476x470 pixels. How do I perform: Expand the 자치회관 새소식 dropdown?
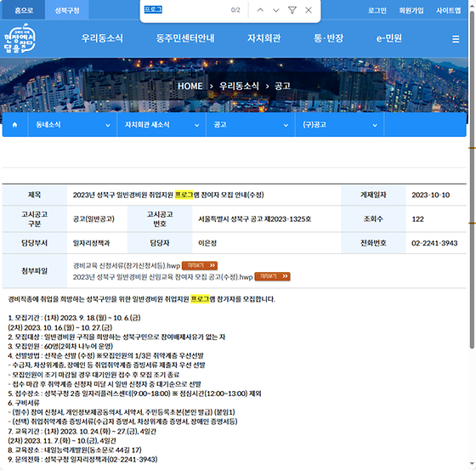[161, 125]
